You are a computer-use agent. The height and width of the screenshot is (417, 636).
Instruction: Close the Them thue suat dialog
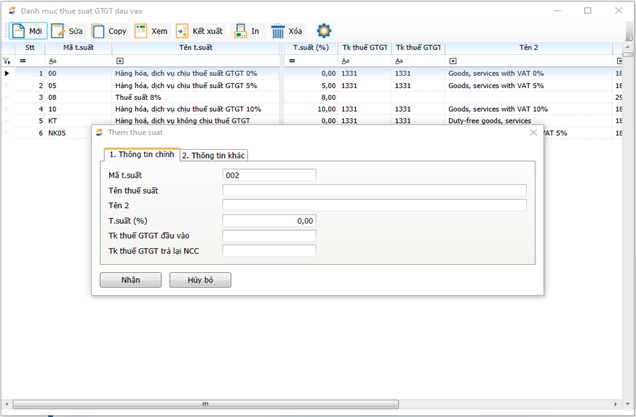(533, 132)
